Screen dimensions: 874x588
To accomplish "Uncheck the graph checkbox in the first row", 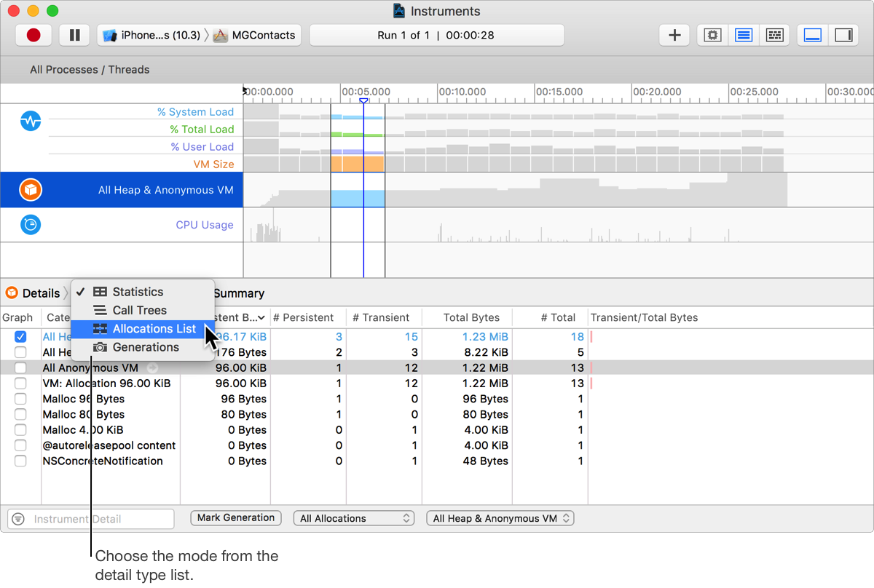I will pyautogui.click(x=20, y=337).
